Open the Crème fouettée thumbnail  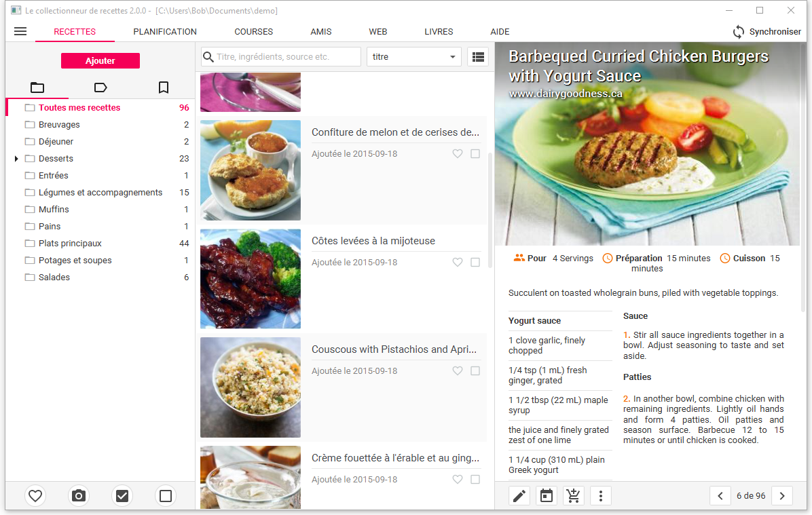pyautogui.click(x=251, y=477)
